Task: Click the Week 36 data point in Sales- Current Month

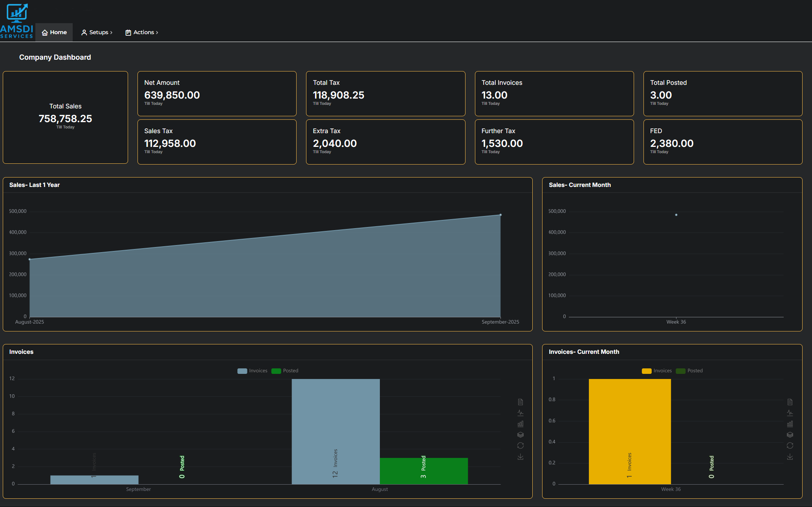Action: (x=676, y=215)
